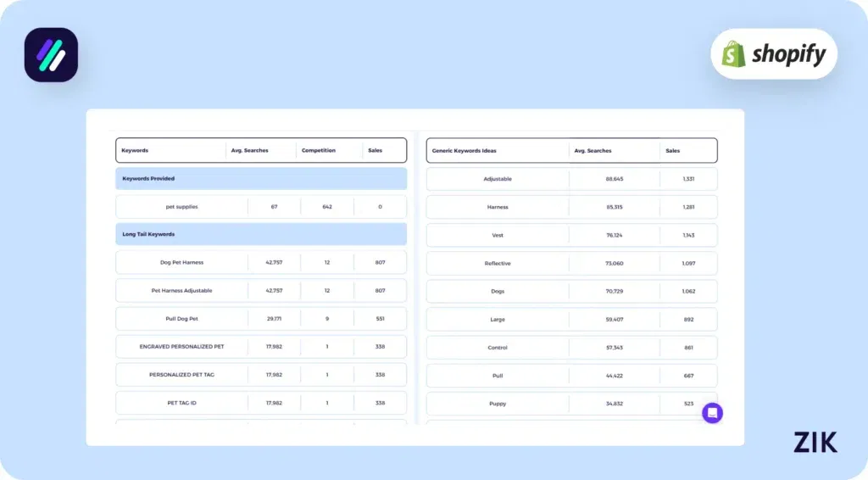This screenshot has height=480, width=868.
Task: Click sales value 667 for Pull
Action: tap(688, 376)
